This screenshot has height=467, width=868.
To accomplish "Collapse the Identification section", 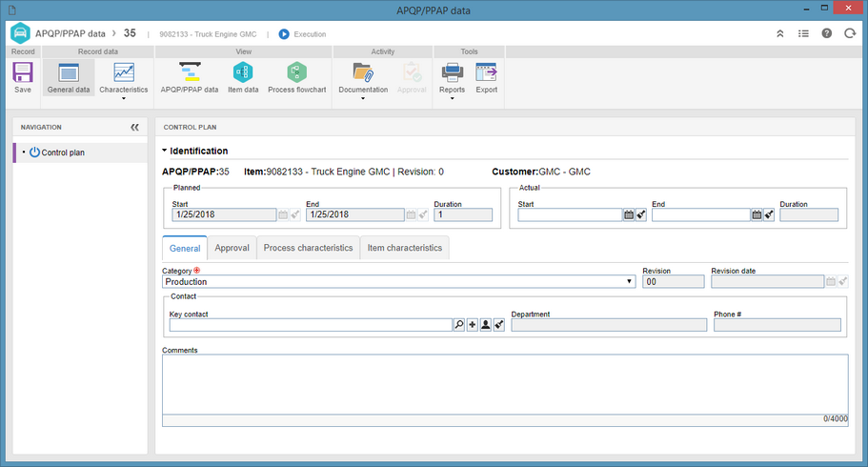I will click(x=165, y=151).
